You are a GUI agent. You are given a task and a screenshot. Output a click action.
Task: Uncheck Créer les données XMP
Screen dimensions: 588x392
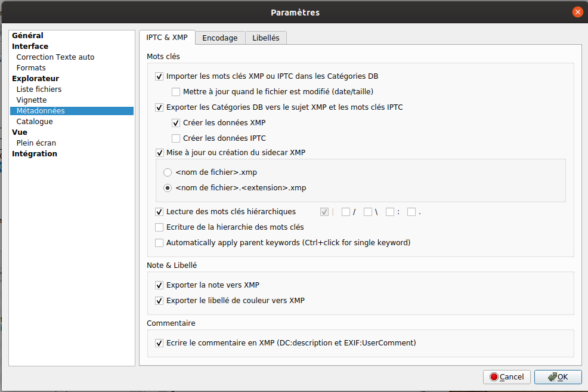click(176, 123)
